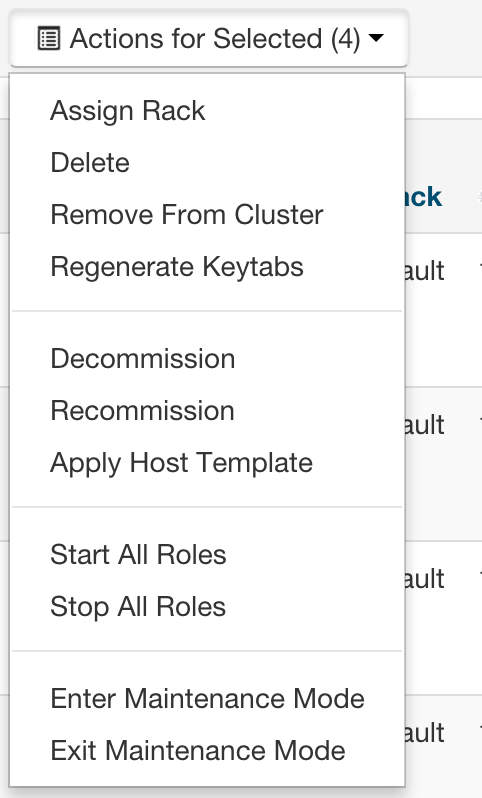This screenshot has height=798, width=482.
Task: Click the second row's default rack cell
Action: click(x=425, y=424)
